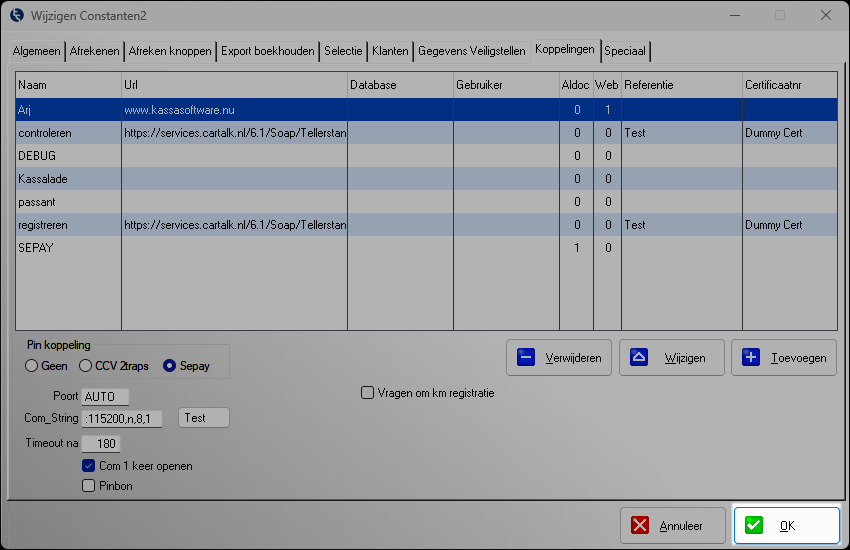Select the CCV 2traps radio button
850x550 pixels.
pos(86,366)
